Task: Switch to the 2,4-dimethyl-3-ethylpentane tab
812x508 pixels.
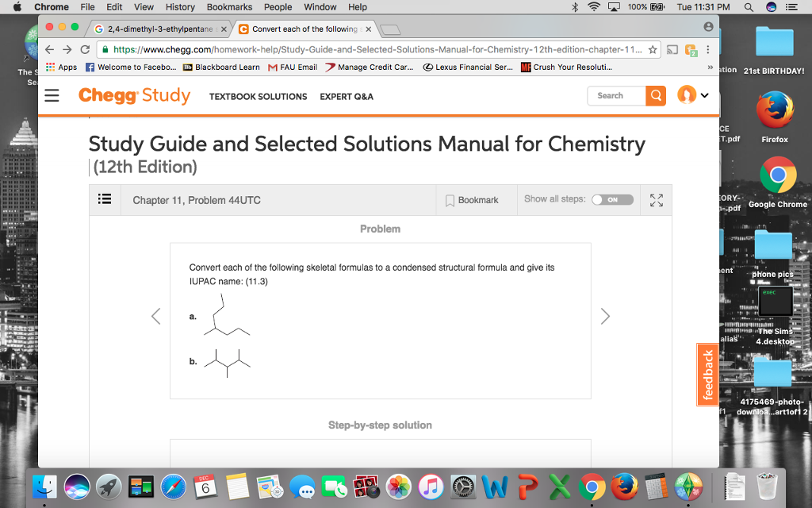Action: [153, 27]
